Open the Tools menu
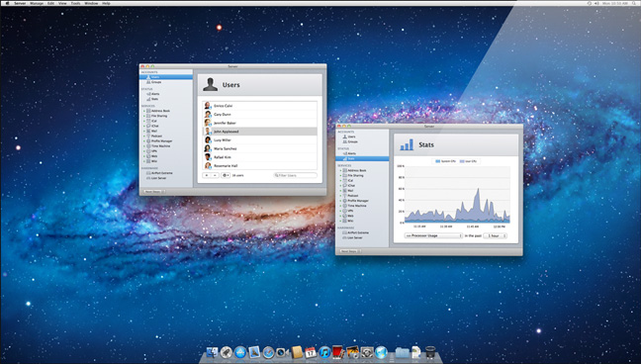Image resolution: width=641 pixels, height=364 pixels. click(75, 3)
